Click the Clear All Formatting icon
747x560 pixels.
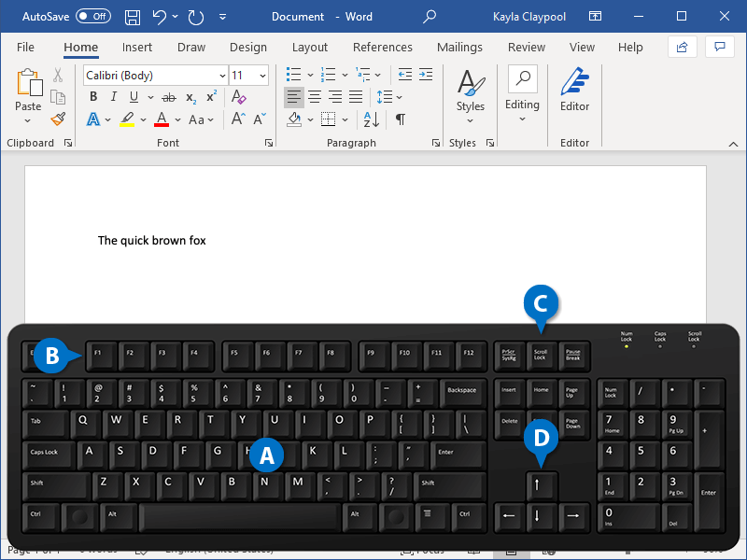pyautogui.click(x=238, y=97)
